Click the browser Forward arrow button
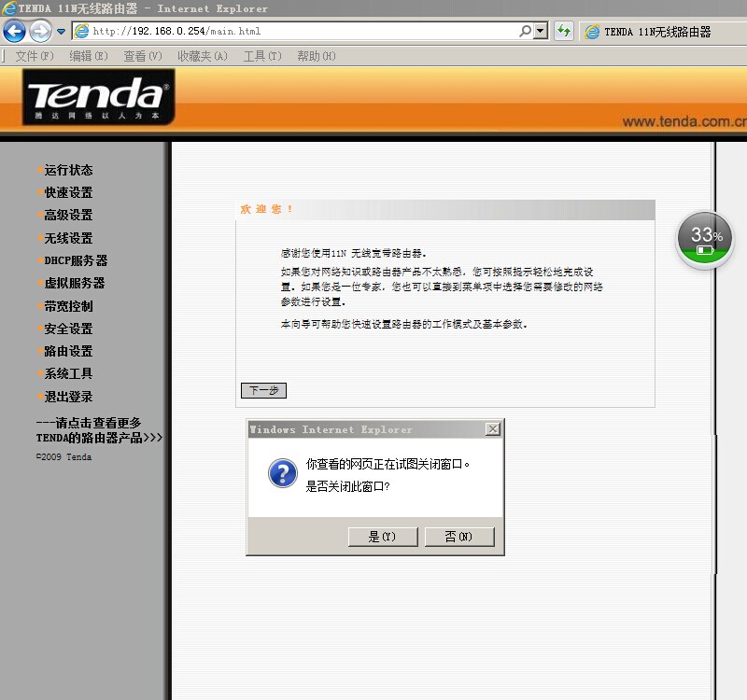Viewport: 747px width, 700px height. click(x=40, y=32)
